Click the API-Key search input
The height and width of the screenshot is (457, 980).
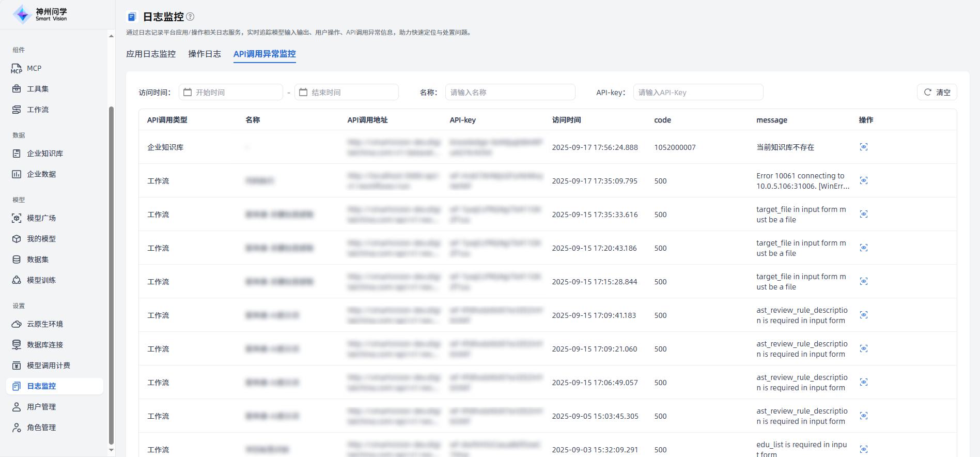coord(698,93)
